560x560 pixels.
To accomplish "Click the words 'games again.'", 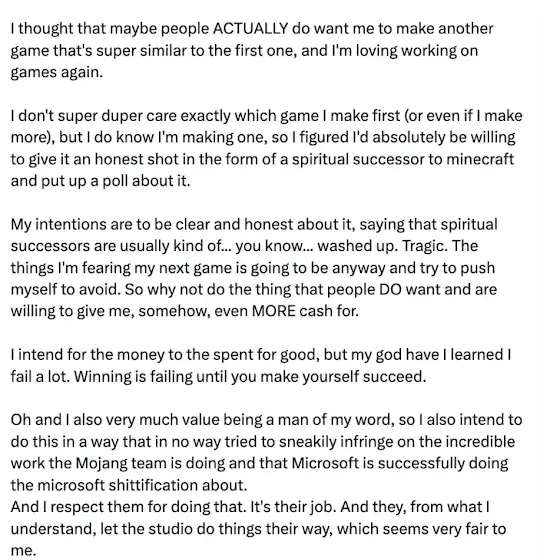I will tap(57, 73).
